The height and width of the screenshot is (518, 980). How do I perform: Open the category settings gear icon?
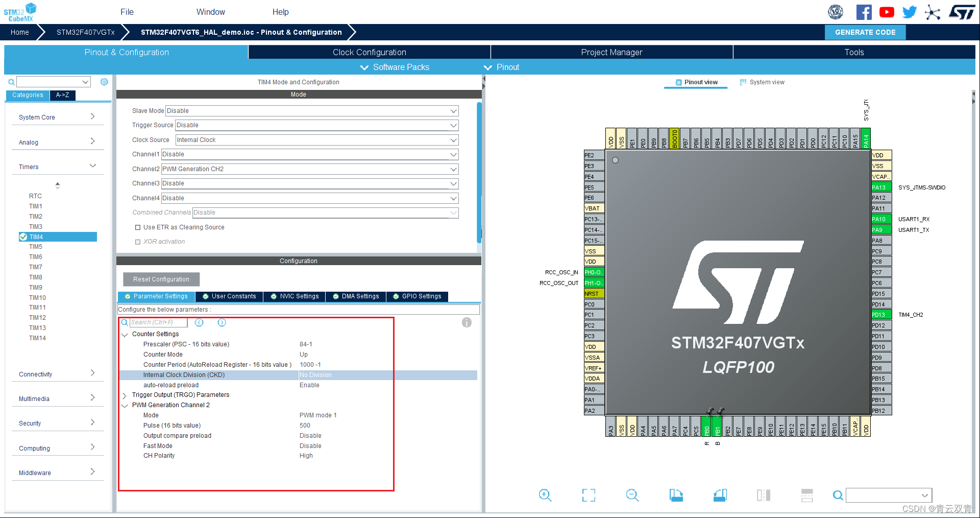104,82
